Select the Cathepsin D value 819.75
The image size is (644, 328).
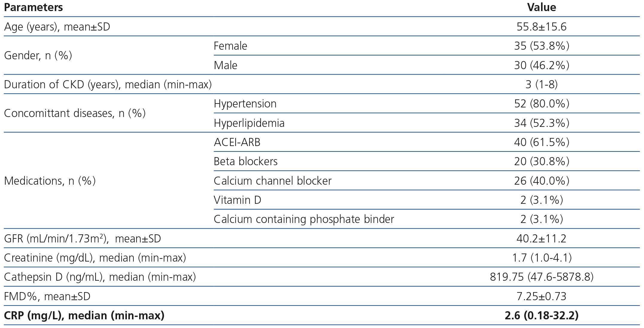[507, 277]
